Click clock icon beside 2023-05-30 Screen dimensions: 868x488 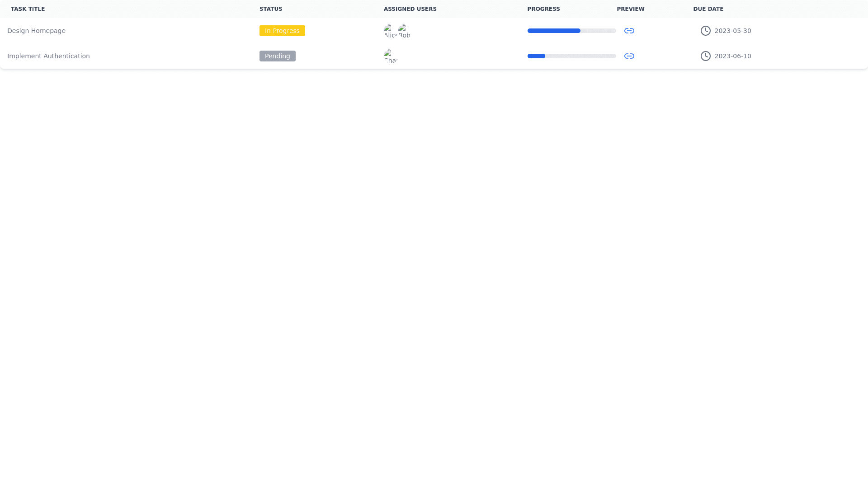[x=705, y=31]
